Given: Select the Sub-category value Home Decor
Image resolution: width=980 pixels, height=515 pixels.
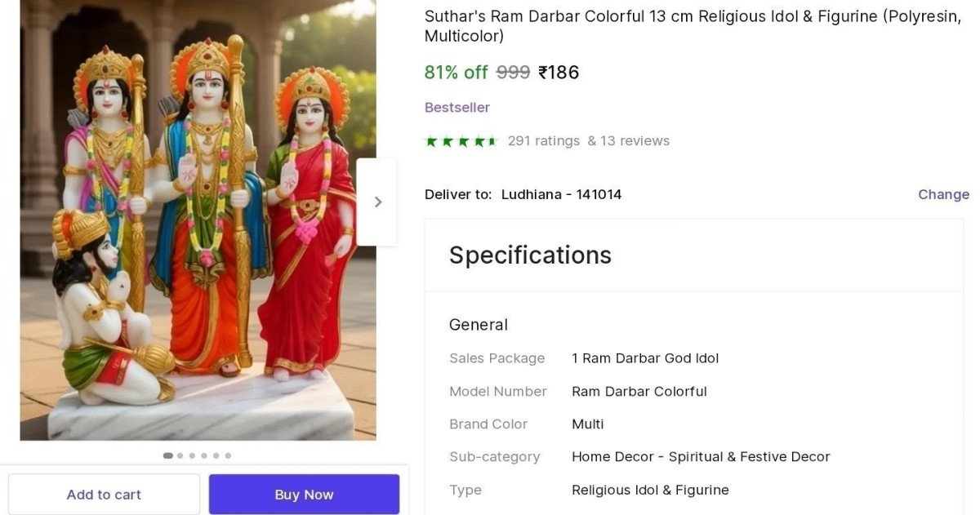Looking at the screenshot, I should (700, 457).
